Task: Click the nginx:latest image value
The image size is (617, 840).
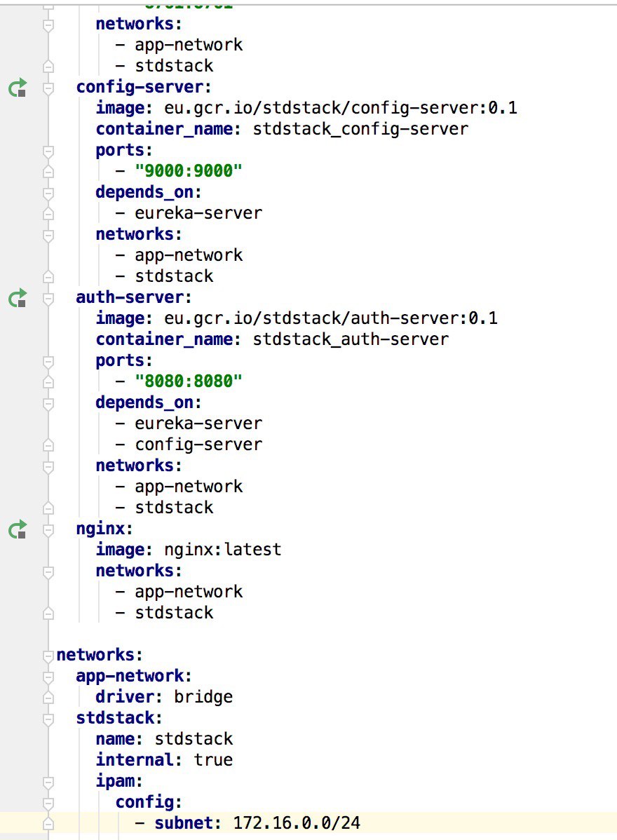Action: 223,550
